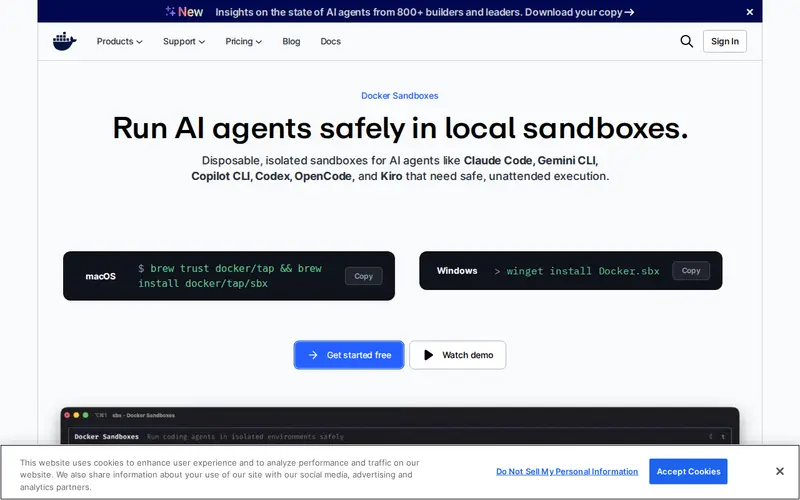Click the sparkle New badge in banner
Screen dimensions: 800x500
[184, 12]
